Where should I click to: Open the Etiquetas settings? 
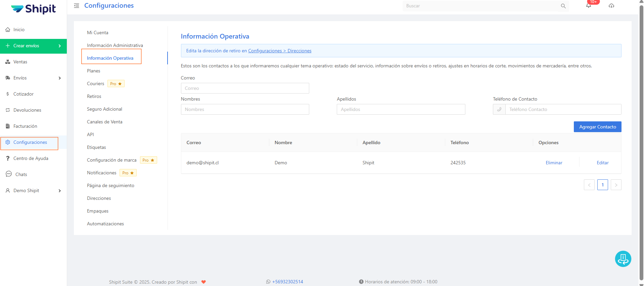point(96,147)
